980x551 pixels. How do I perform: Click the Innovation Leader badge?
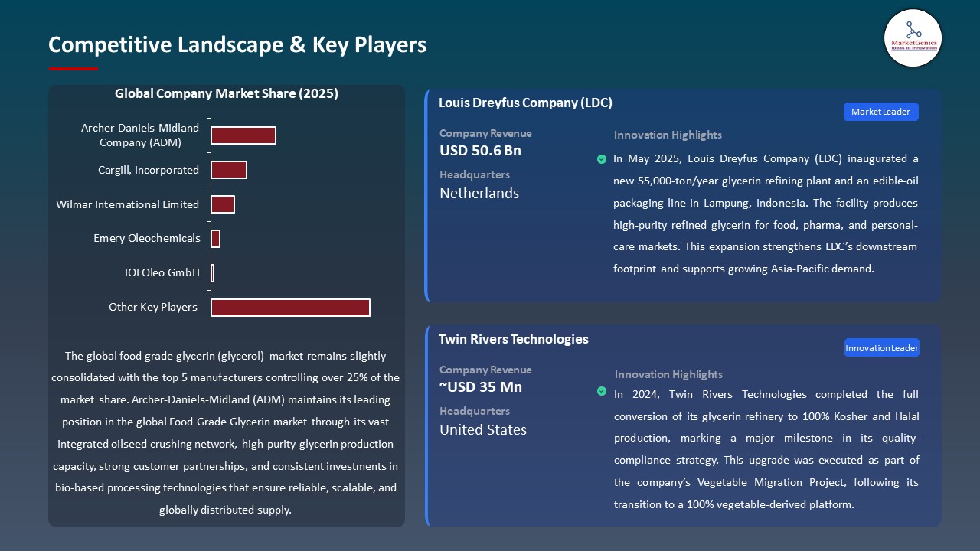click(881, 348)
